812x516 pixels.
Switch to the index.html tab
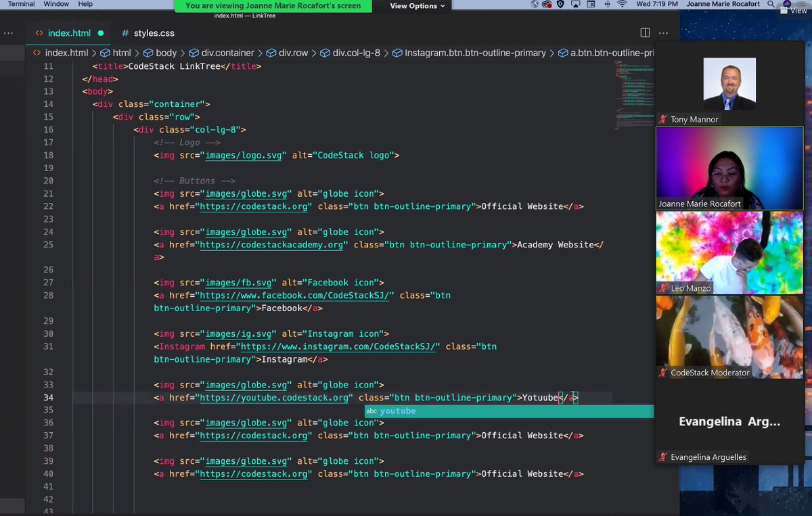pyautogui.click(x=68, y=32)
